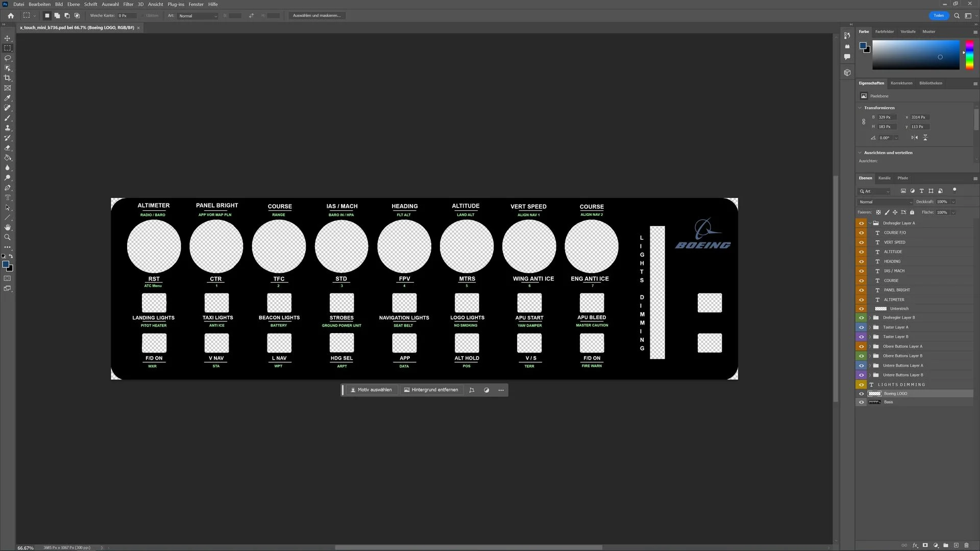This screenshot has width=980, height=551.
Task: Filter layers by text type icon
Action: click(x=921, y=191)
